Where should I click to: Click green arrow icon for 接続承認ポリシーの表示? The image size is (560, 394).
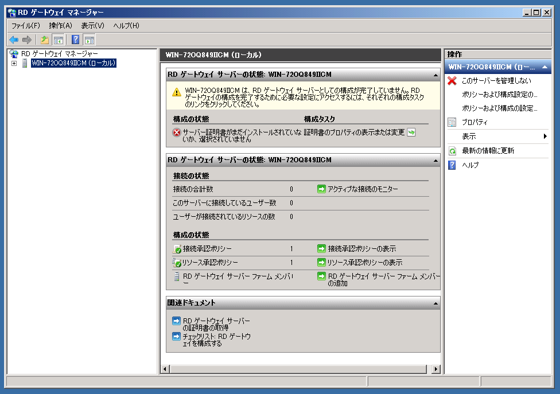pyautogui.click(x=321, y=249)
